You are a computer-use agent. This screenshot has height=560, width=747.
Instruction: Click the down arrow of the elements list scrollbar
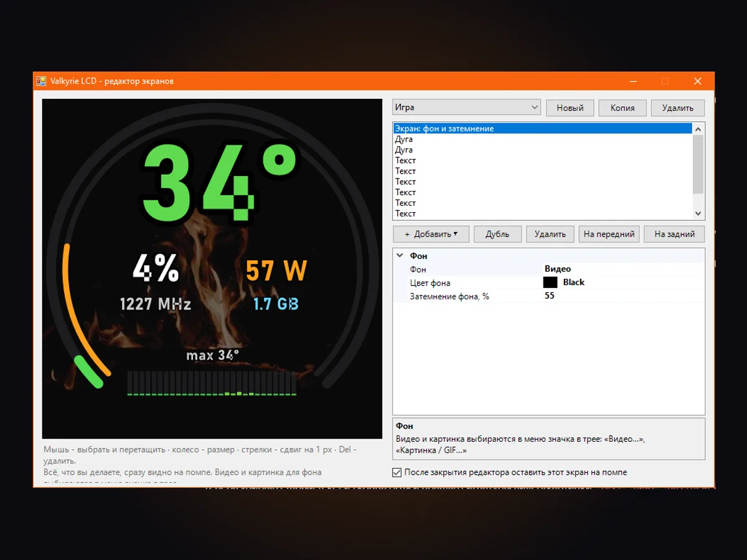[698, 213]
